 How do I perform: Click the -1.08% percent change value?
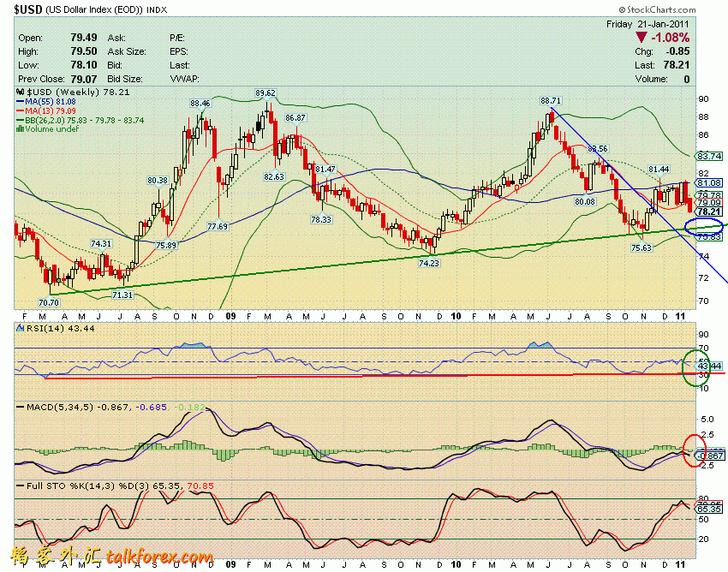[x=670, y=38]
